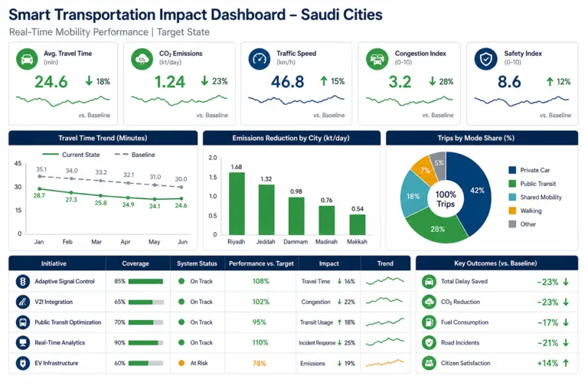Click the traffic light icon for Adaptive Signal Control

(x=23, y=281)
